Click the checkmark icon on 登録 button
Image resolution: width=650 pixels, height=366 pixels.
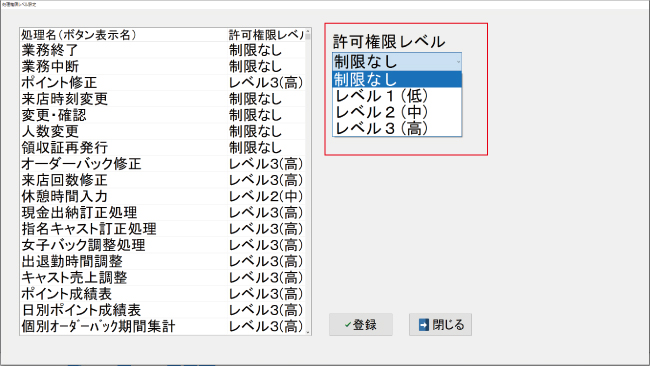point(348,325)
